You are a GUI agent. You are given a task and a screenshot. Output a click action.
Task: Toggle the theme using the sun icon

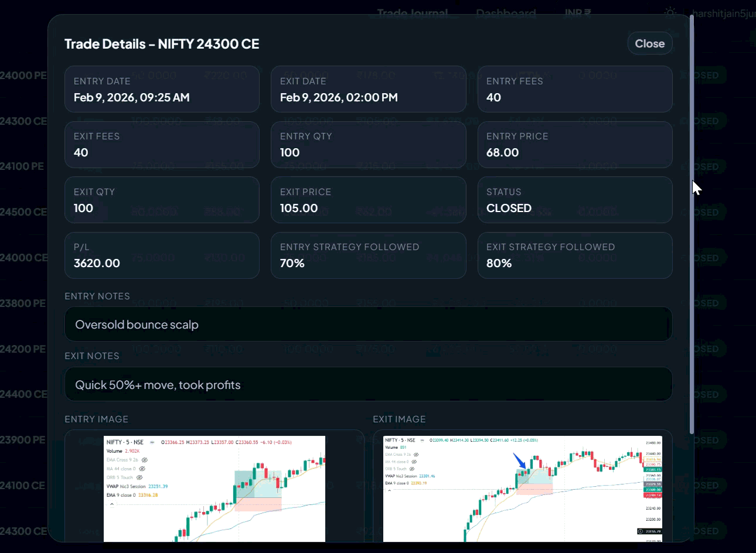tap(670, 13)
